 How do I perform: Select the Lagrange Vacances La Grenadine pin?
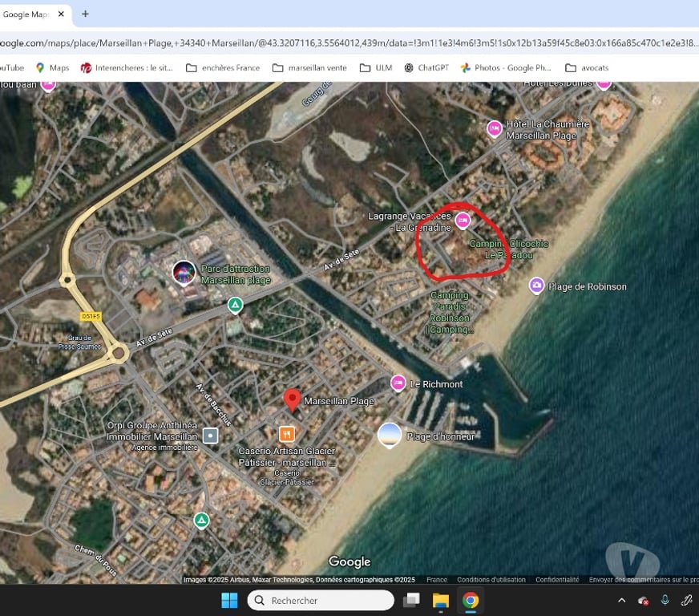point(463,220)
